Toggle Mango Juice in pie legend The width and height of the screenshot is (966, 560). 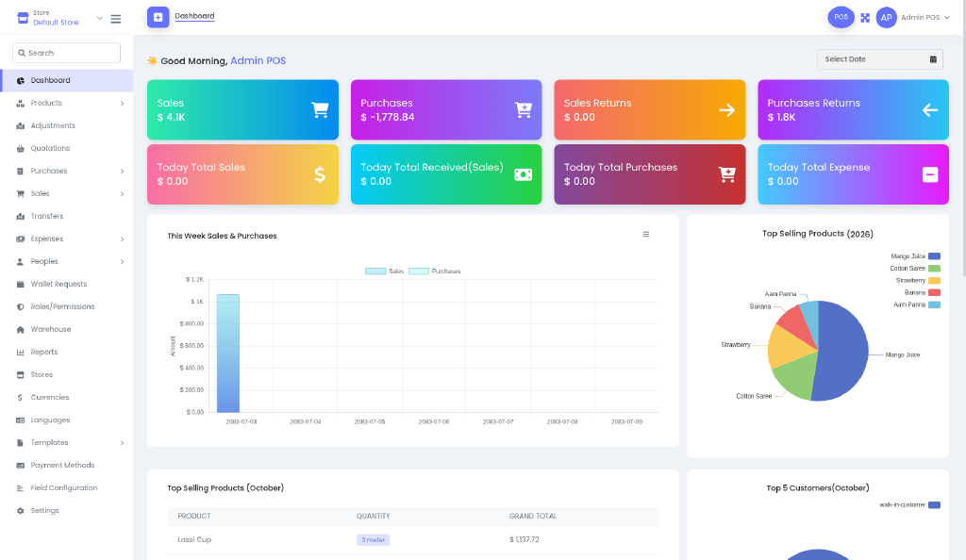point(915,256)
